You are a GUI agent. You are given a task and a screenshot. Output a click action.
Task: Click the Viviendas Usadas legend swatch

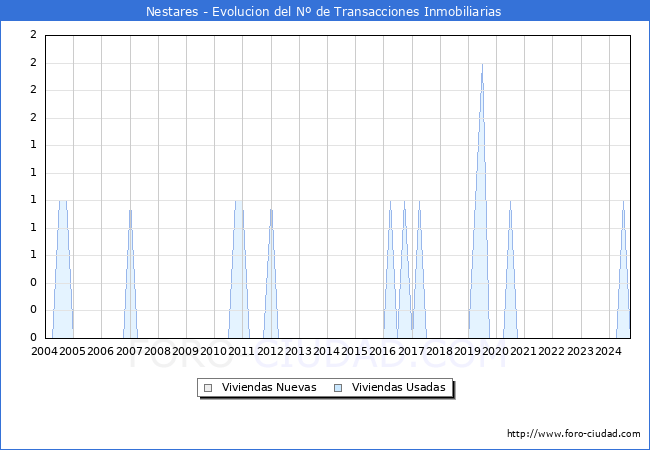[338, 388]
